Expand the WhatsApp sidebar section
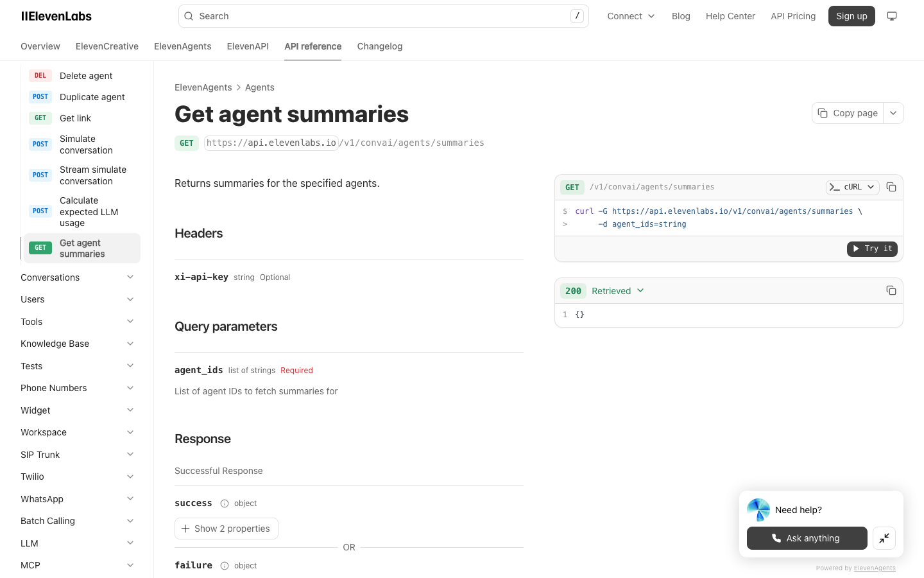Viewport: 924px width, 578px height. coord(77,499)
